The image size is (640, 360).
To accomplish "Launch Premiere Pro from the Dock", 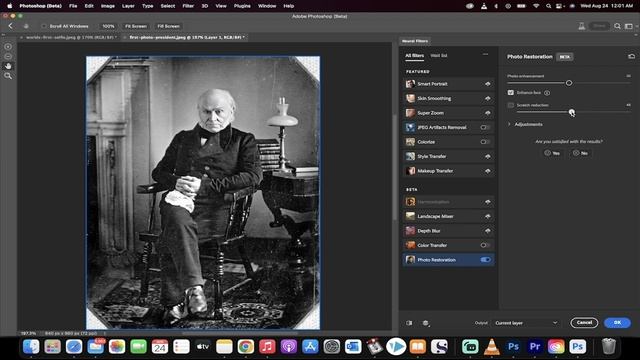I will 535,347.
